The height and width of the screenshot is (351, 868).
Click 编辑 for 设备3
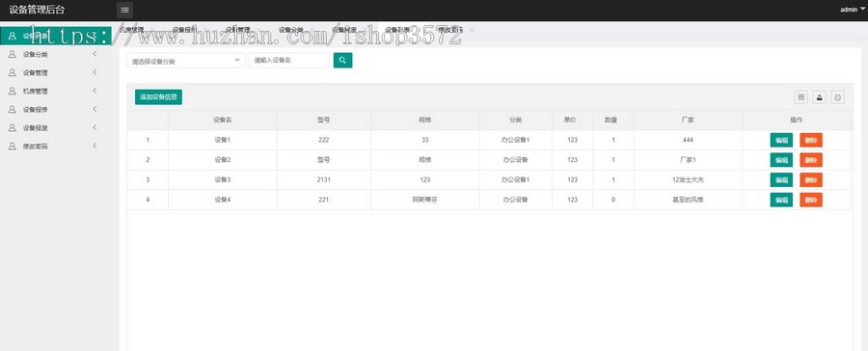pyautogui.click(x=781, y=180)
